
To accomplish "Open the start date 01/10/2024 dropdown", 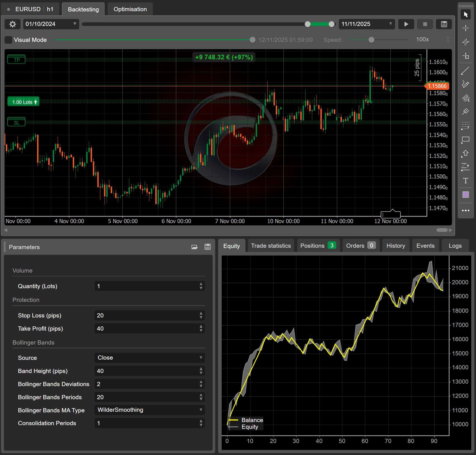I will click(74, 24).
